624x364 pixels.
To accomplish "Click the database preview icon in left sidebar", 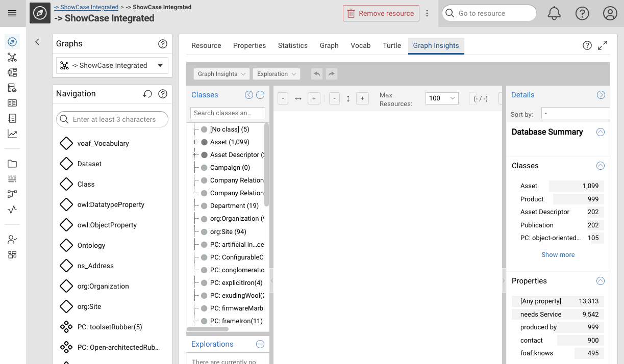I will (x=12, y=87).
